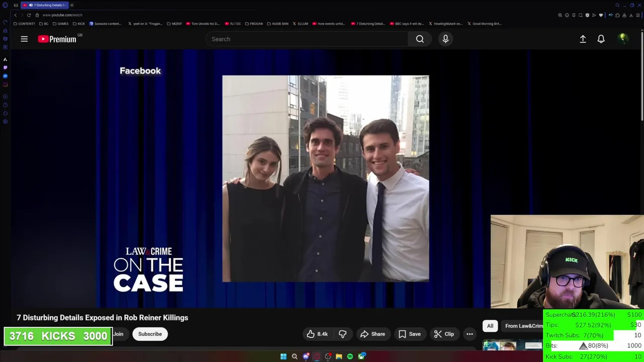
Task: Open the zoom magnifier in address bar
Action: coord(560,15)
